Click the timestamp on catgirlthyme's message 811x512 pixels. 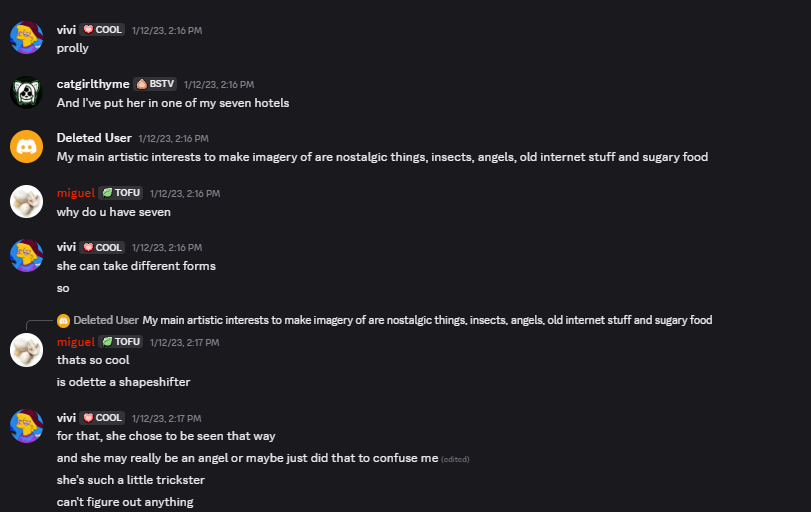pos(218,84)
